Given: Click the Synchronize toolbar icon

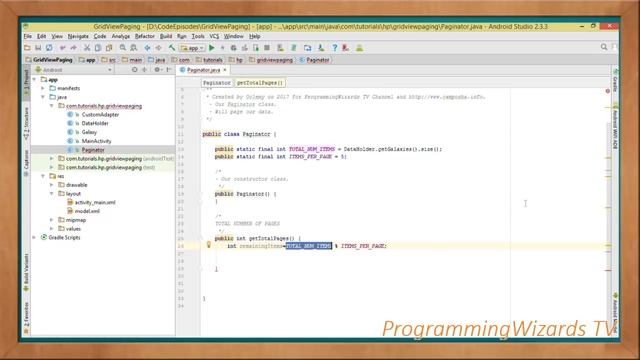Looking at the screenshot, I should click(49, 48).
